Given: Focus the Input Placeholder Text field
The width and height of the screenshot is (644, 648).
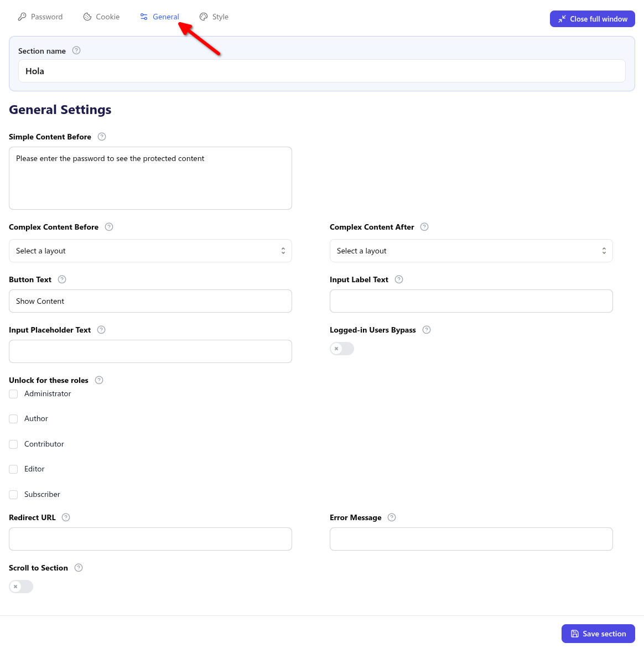Looking at the screenshot, I should (x=150, y=351).
